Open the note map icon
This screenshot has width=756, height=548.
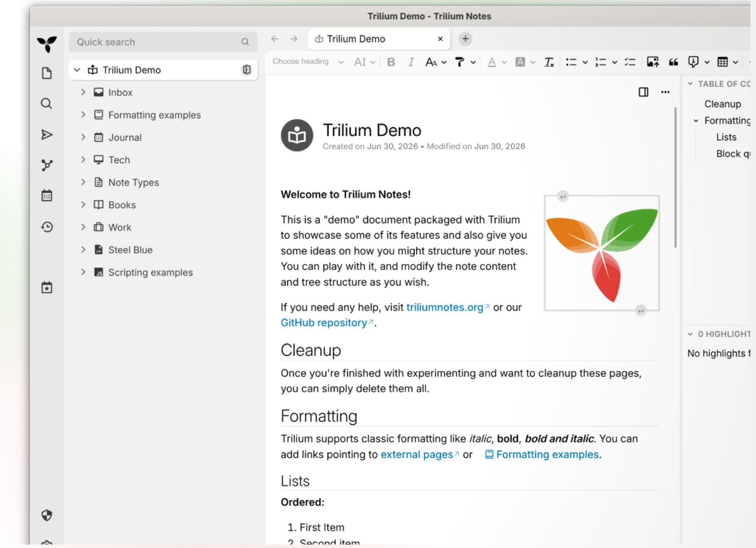tap(47, 165)
